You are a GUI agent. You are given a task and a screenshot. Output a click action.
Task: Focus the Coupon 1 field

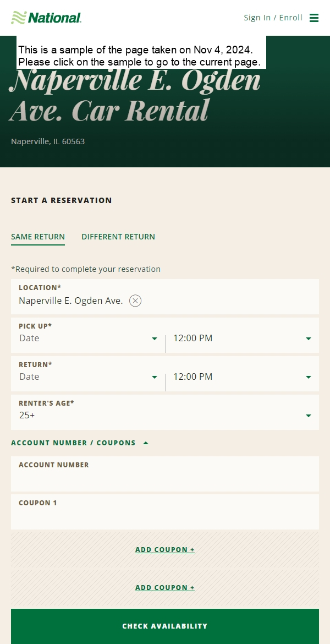[165, 512]
